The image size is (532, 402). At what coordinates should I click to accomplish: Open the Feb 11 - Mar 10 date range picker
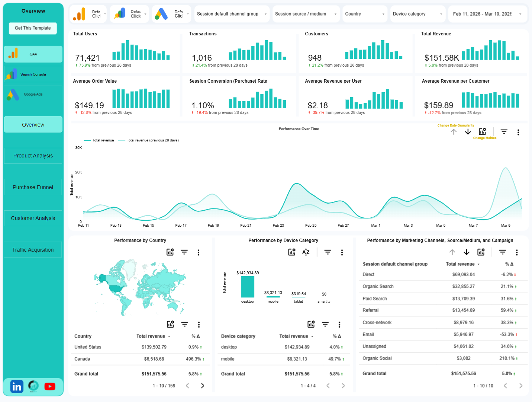tap(487, 14)
